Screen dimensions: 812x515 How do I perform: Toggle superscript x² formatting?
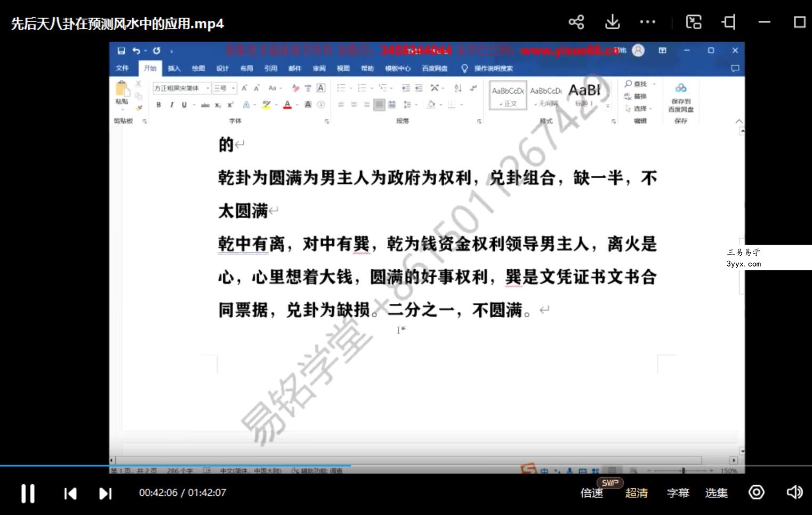coord(230,105)
